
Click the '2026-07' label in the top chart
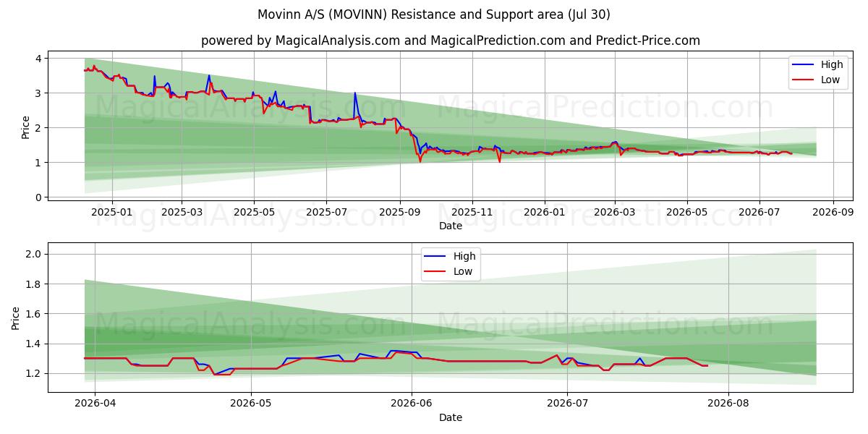pos(759,213)
